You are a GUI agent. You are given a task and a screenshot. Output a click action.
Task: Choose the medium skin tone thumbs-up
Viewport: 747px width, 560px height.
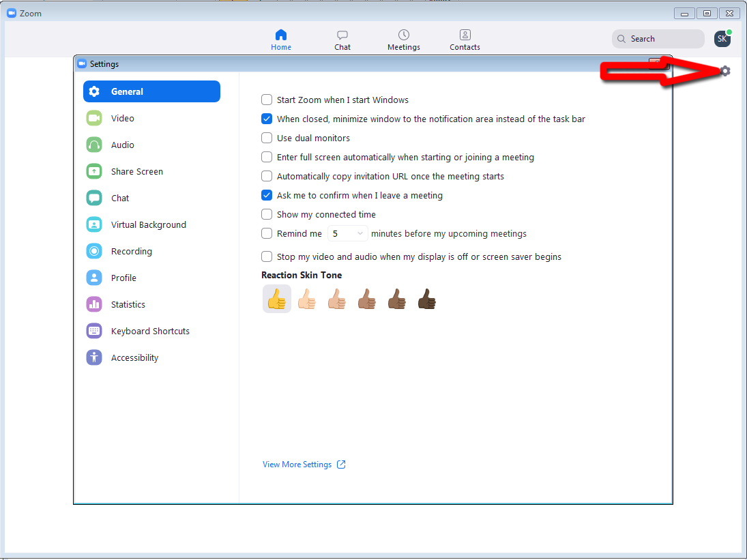(367, 299)
